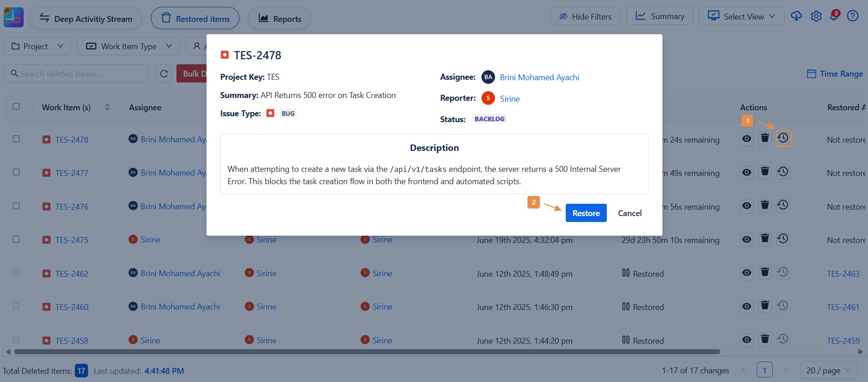Open the notifications bell icon
Screen dimensions: 868x382
coord(834,16)
